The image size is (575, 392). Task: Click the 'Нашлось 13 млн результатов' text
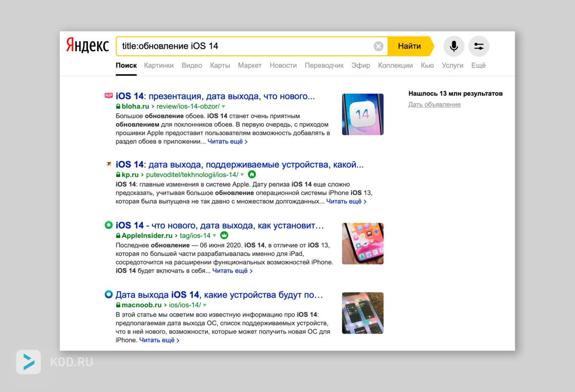coord(456,94)
